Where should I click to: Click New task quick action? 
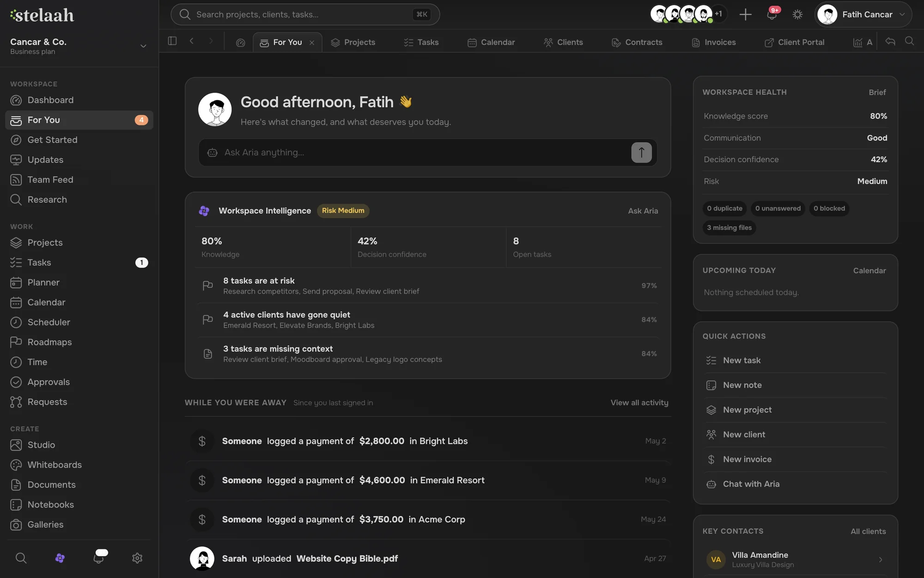pyautogui.click(x=795, y=360)
